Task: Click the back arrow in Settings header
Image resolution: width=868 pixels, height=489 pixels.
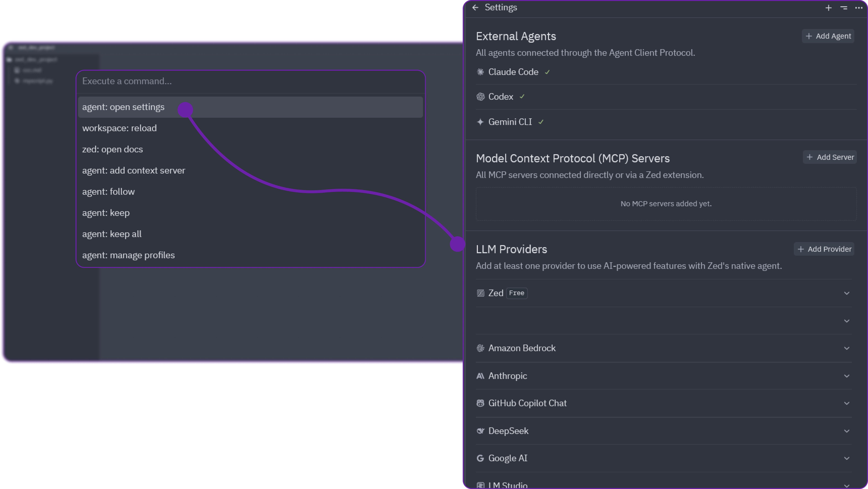Action: pyautogui.click(x=475, y=7)
